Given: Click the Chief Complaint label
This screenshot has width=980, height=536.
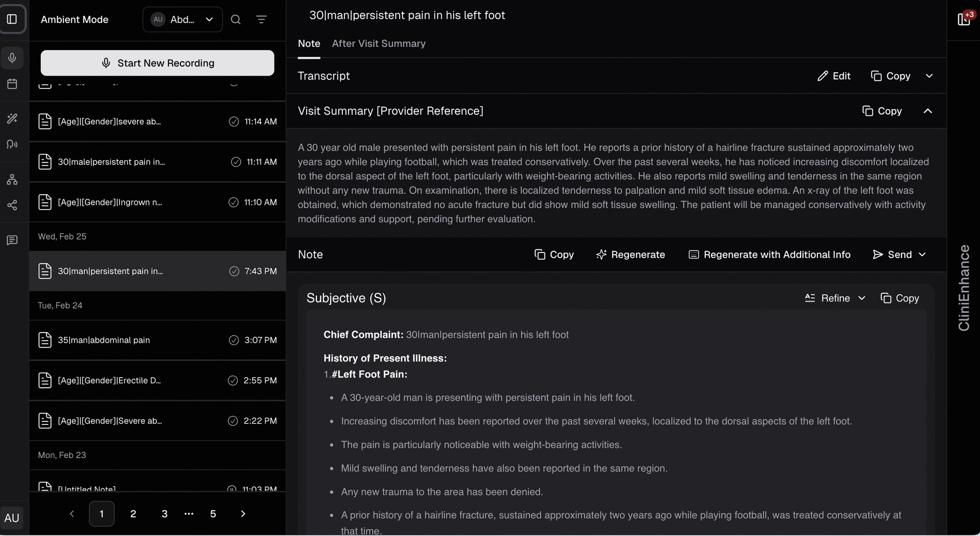Looking at the screenshot, I should (364, 335).
